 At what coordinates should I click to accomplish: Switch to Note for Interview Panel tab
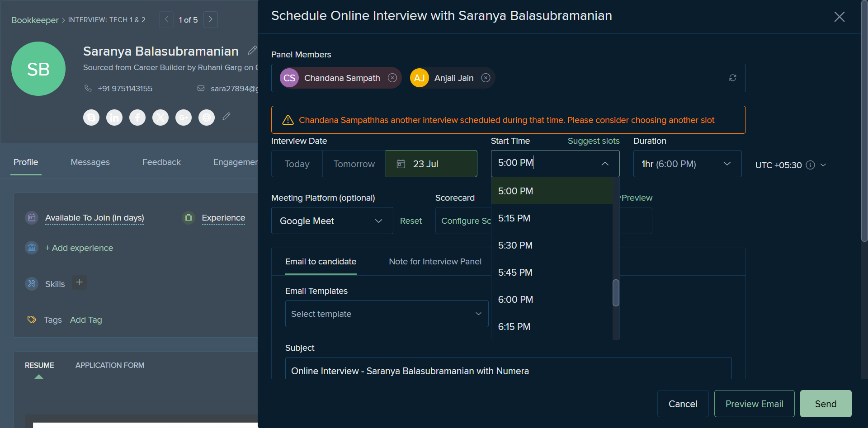[x=435, y=262]
